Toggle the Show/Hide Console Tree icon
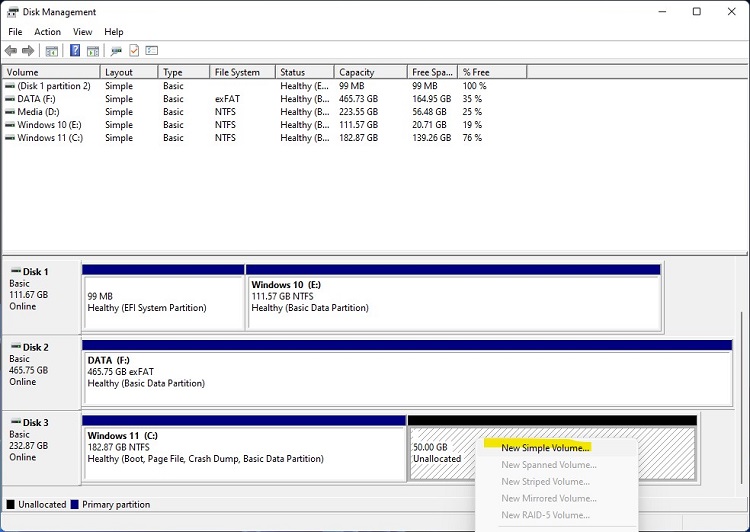Screen dimensions: 750x532 [51, 50]
